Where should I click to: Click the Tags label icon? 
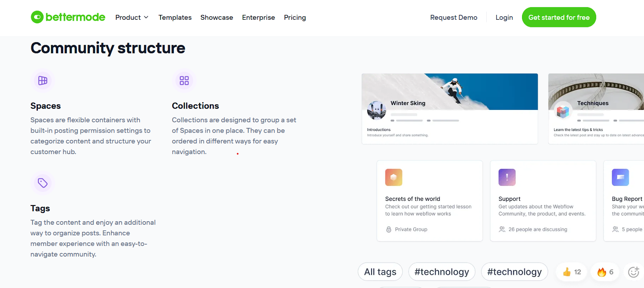click(43, 183)
